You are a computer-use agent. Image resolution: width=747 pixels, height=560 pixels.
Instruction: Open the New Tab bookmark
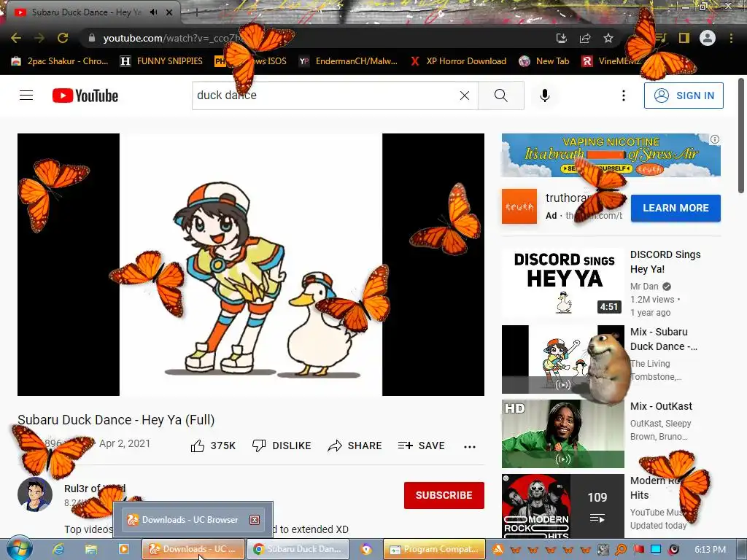(x=544, y=61)
